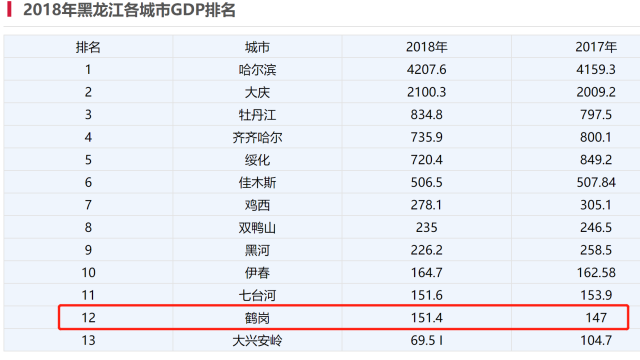Image resolution: width=640 pixels, height=360 pixels.
Task: Select the city cell 佳木斯
Action: tap(257, 182)
